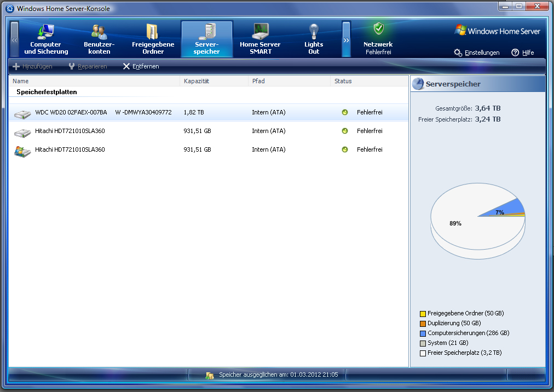The width and height of the screenshot is (554, 392).
Task: Click the Speicher ausgeglichen am status text
Action: pos(279,374)
